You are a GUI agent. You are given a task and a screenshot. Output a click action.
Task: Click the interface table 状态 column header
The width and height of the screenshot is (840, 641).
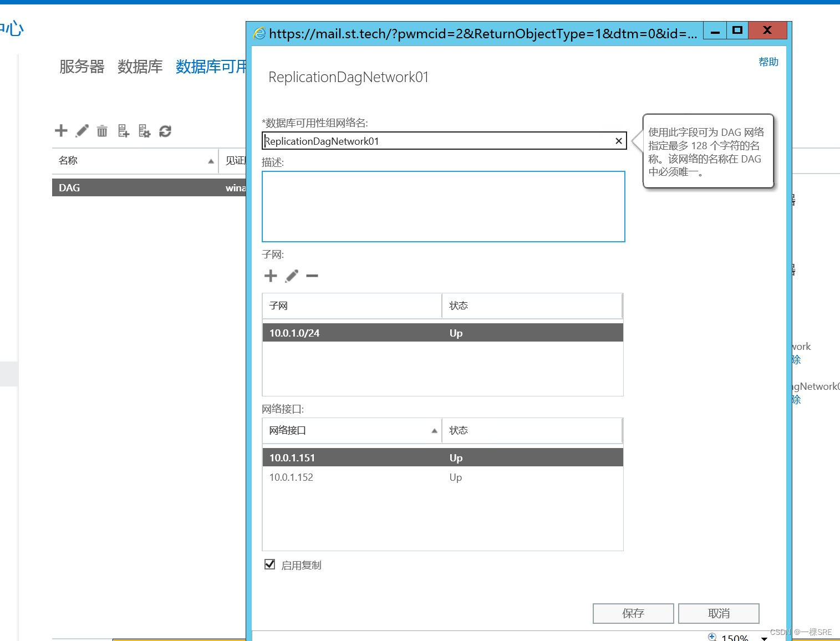coord(532,430)
